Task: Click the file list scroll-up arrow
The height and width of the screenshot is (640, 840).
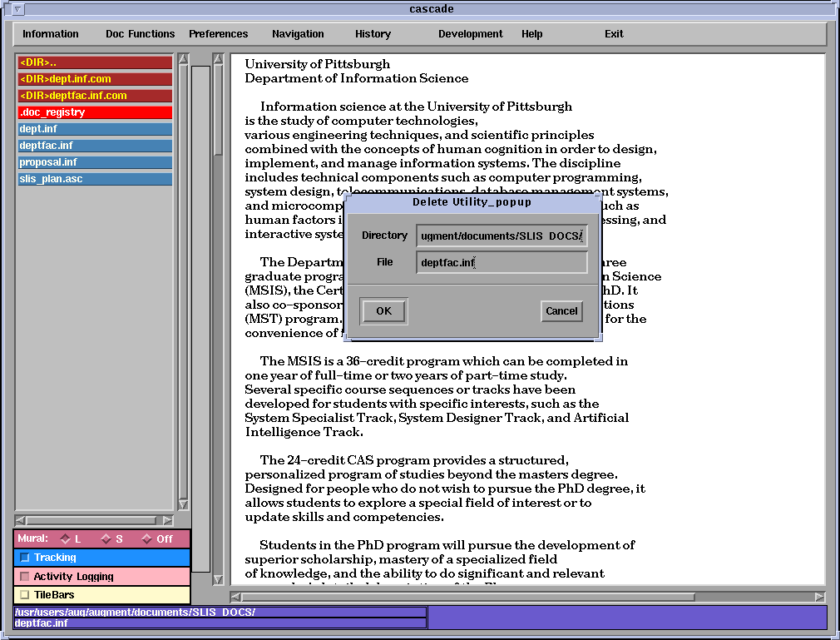Action: click(183, 58)
